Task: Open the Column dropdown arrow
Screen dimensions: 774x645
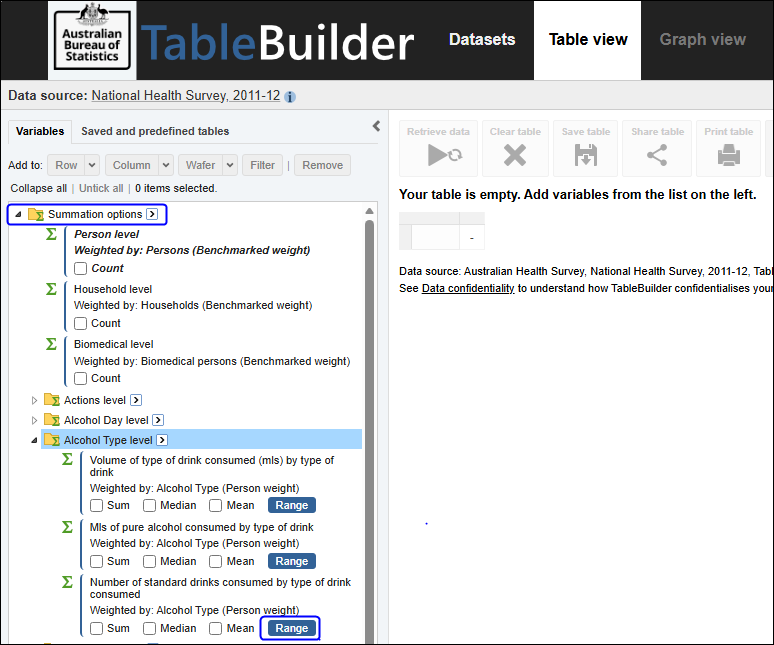Action: [166, 165]
